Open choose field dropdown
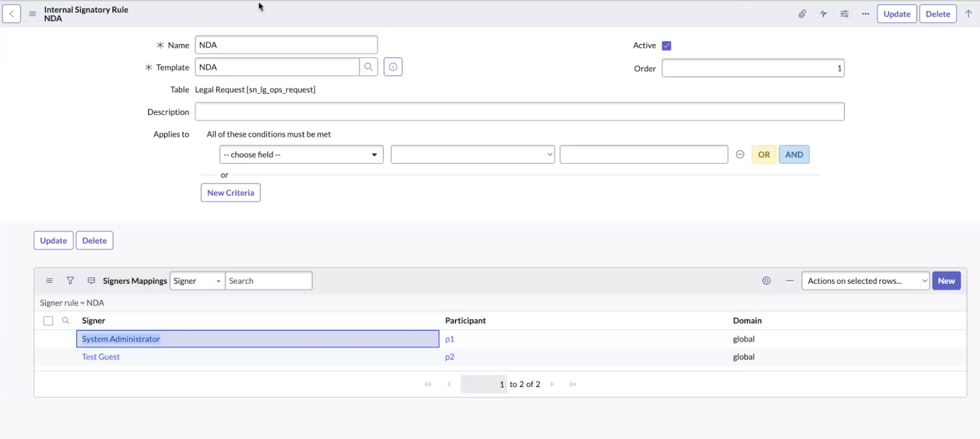This screenshot has height=439, width=980. coord(301,155)
